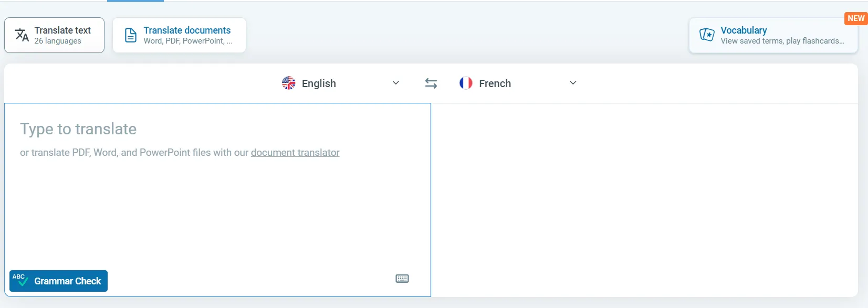Open the English language selector
The image size is (868, 308).
click(x=341, y=83)
